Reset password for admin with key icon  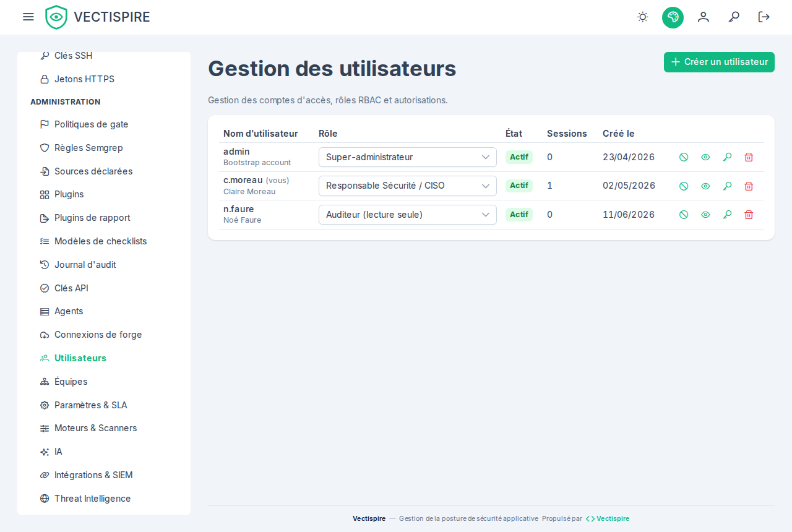pyautogui.click(x=727, y=157)
